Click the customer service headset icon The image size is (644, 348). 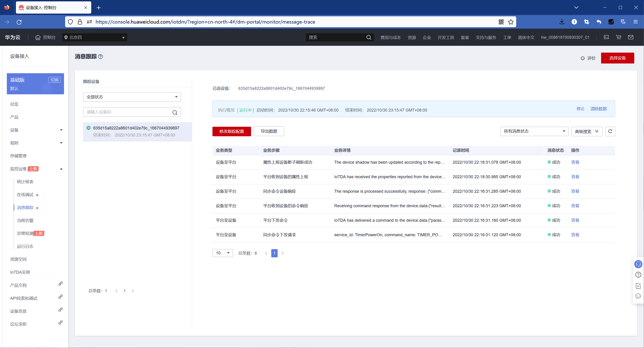coord(638,264)
